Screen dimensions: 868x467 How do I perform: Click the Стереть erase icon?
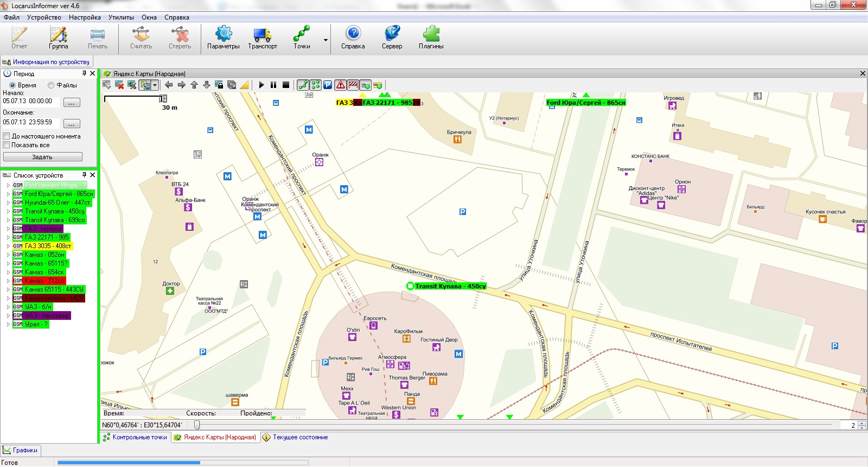point(180,38)
